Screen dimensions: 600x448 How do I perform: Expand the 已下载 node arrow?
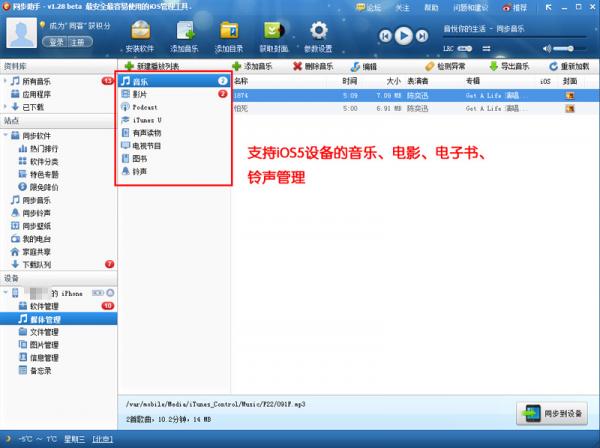(5, 107)
